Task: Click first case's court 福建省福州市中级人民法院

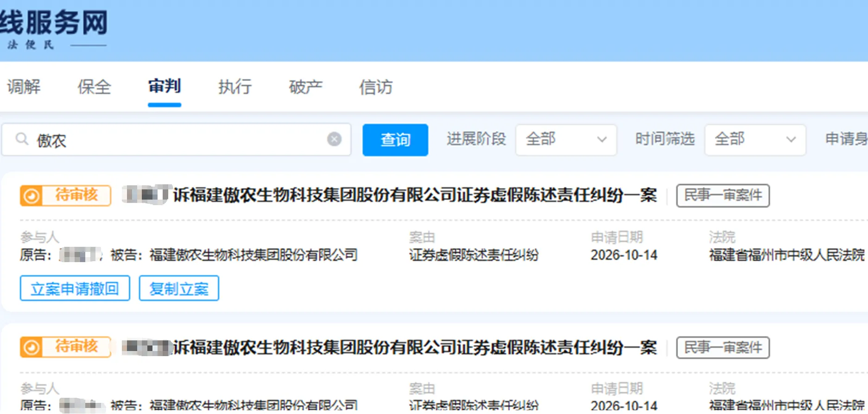Action: (787, 255)
